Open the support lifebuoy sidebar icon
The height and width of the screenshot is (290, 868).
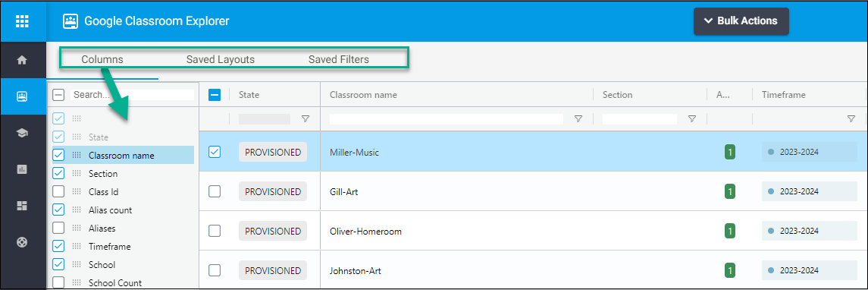click(22, 242)
